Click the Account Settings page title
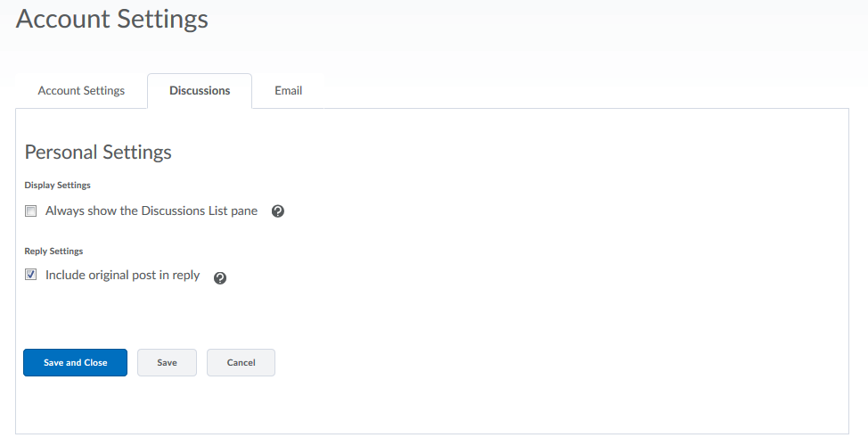The image size is (868, 446). 112,19
